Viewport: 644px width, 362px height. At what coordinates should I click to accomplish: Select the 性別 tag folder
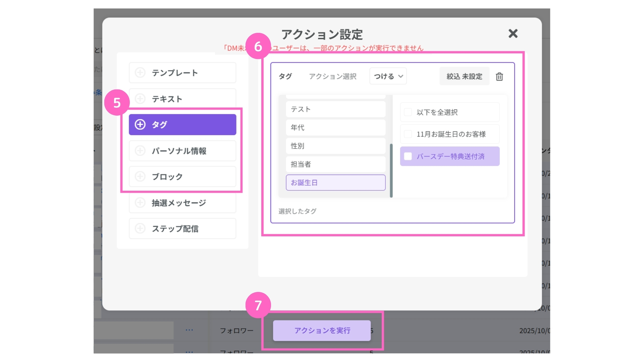coord(335,146)
